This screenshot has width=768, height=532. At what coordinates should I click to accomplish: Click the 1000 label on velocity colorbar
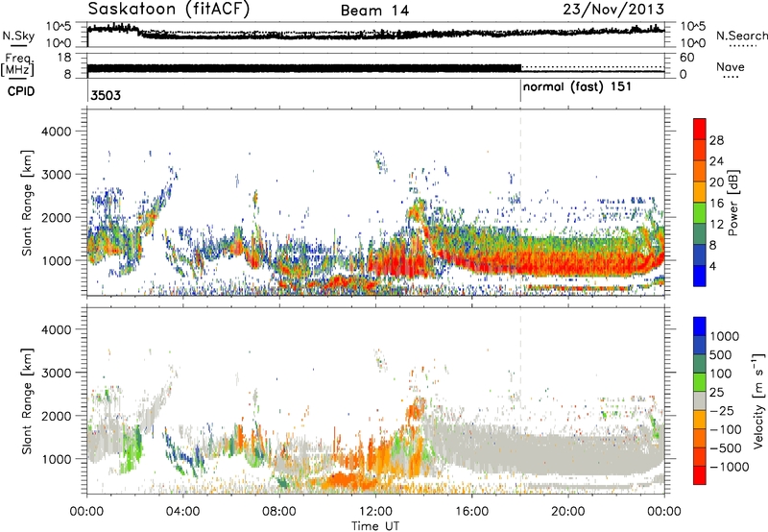725,336
